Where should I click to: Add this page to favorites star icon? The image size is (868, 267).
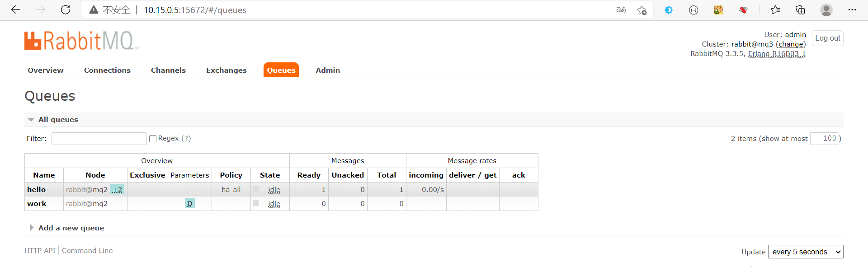point(642,10)
